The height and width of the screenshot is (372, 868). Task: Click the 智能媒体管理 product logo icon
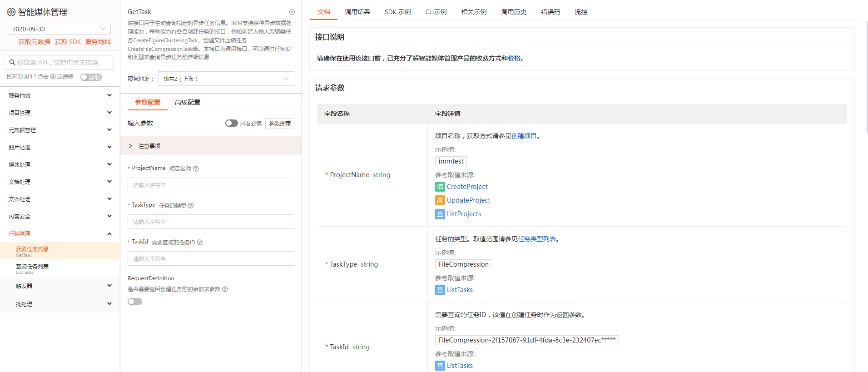click(11, 12)
